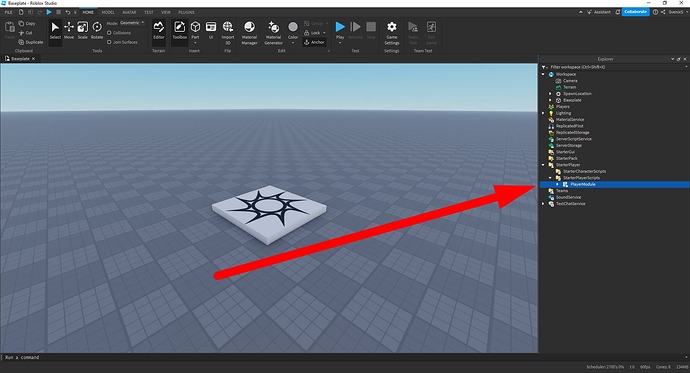Launch the Material Manager
This screenshot has width=690, height=373.
tap(250, 33)
